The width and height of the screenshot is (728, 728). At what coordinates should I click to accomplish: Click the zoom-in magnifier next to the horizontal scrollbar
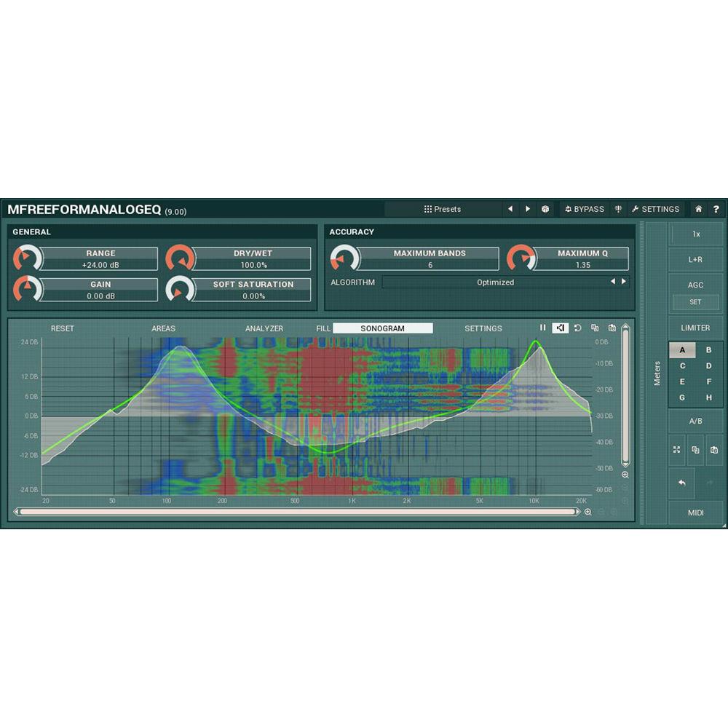[x=587, y=512]
